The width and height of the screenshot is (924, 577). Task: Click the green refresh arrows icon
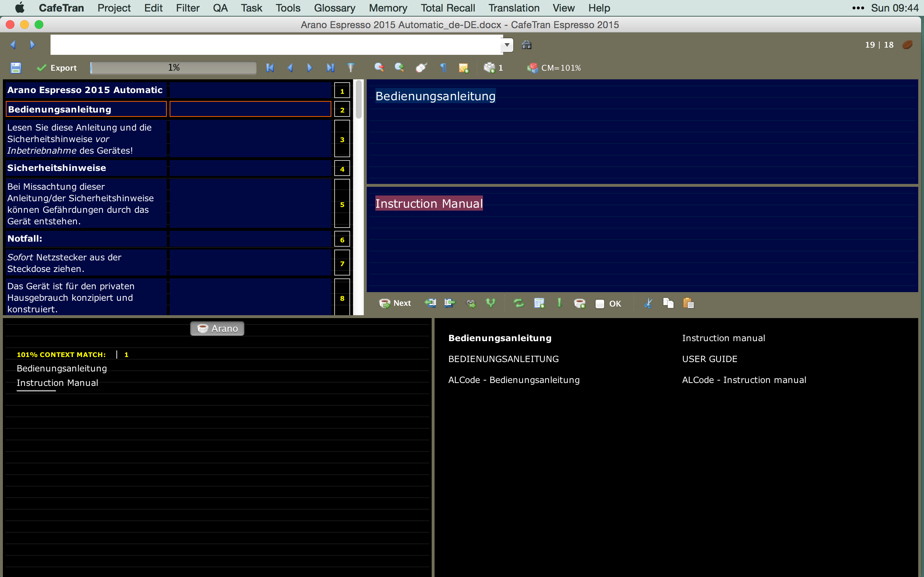(x=519, y=303)
